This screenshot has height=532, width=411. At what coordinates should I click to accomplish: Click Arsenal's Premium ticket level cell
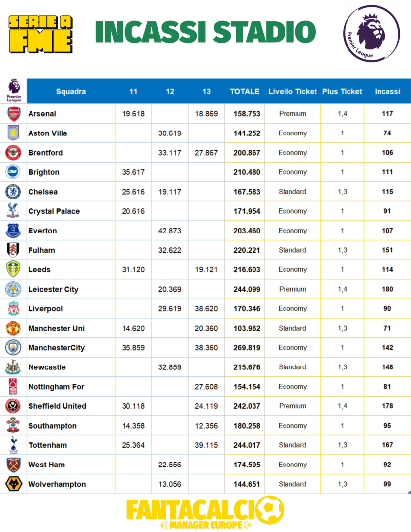click(292, 114)
